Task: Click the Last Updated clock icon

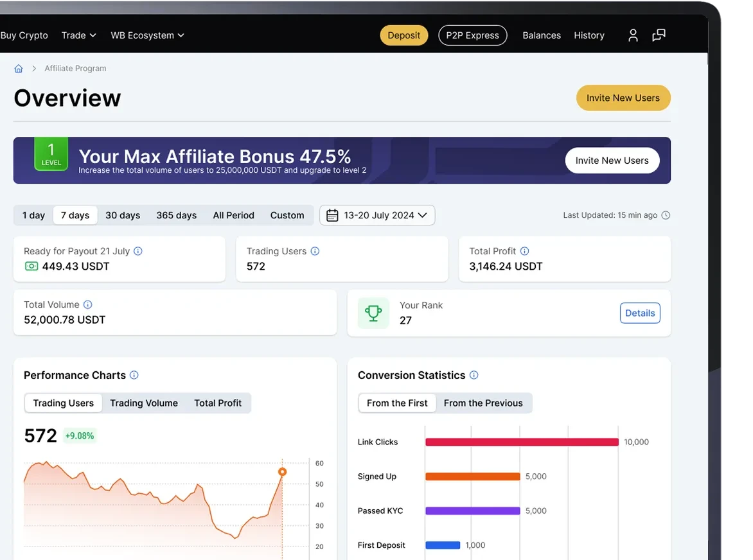Action: click(x=666, y=215)
